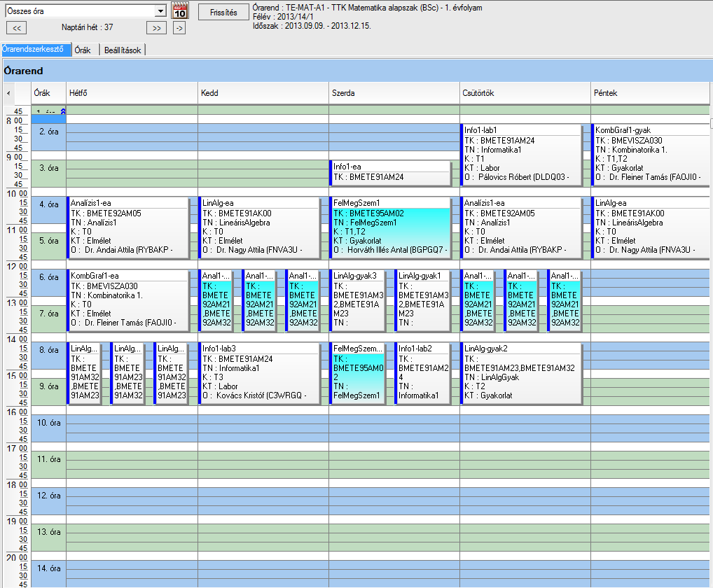This screenshot has width=713, height=588.
Task: Go to previous calendar week
Action: [16, 28]
